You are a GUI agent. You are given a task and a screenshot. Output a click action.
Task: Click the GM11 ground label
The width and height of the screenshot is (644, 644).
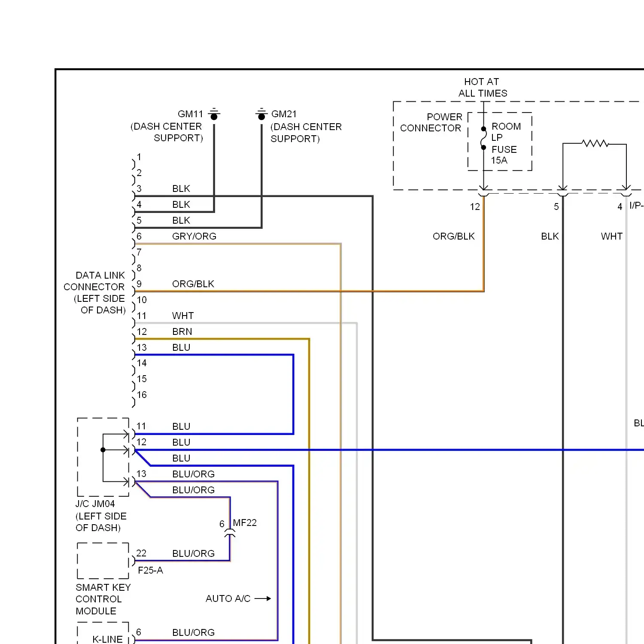coord(190,114)
